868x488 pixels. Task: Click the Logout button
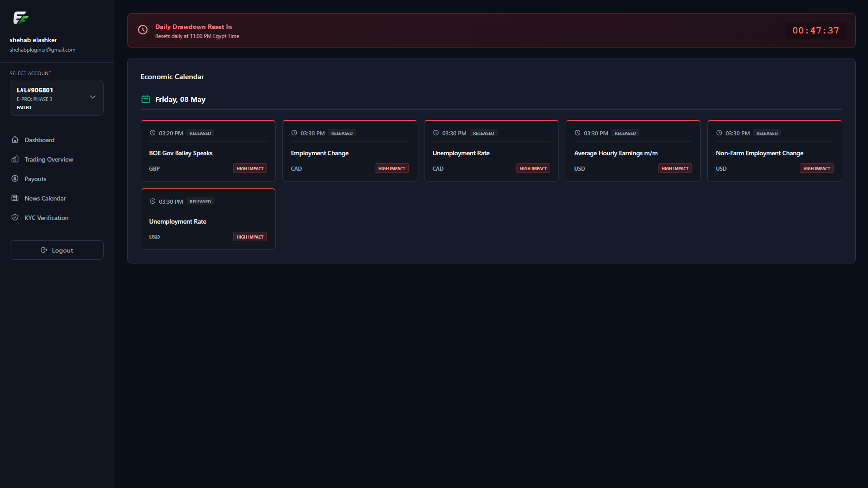(57, 250)
